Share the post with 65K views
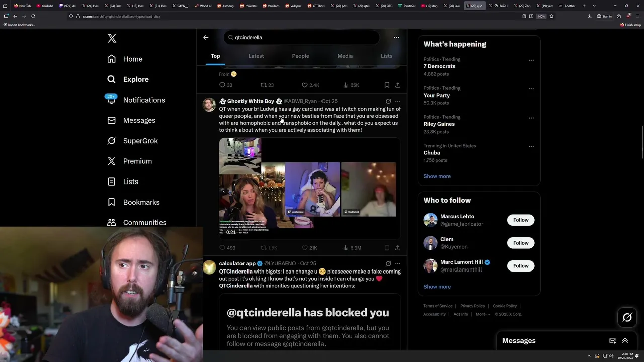The image size is (644, 362). tap(398, 85)
